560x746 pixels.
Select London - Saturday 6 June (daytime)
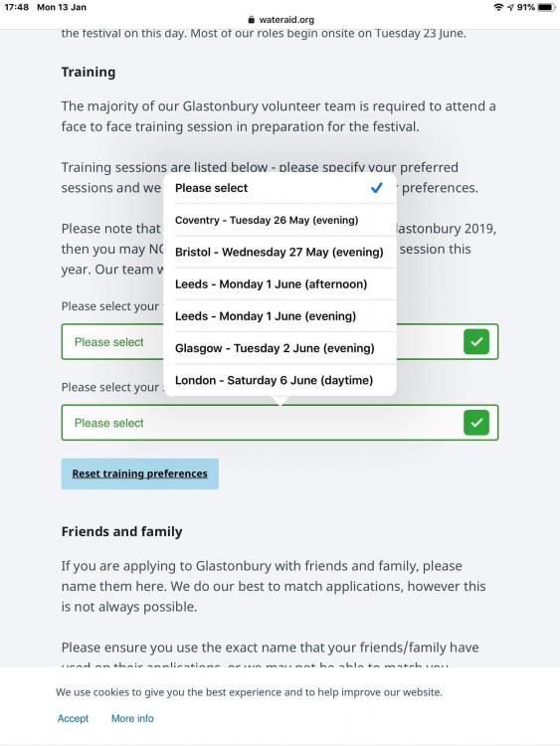[280, 380]
